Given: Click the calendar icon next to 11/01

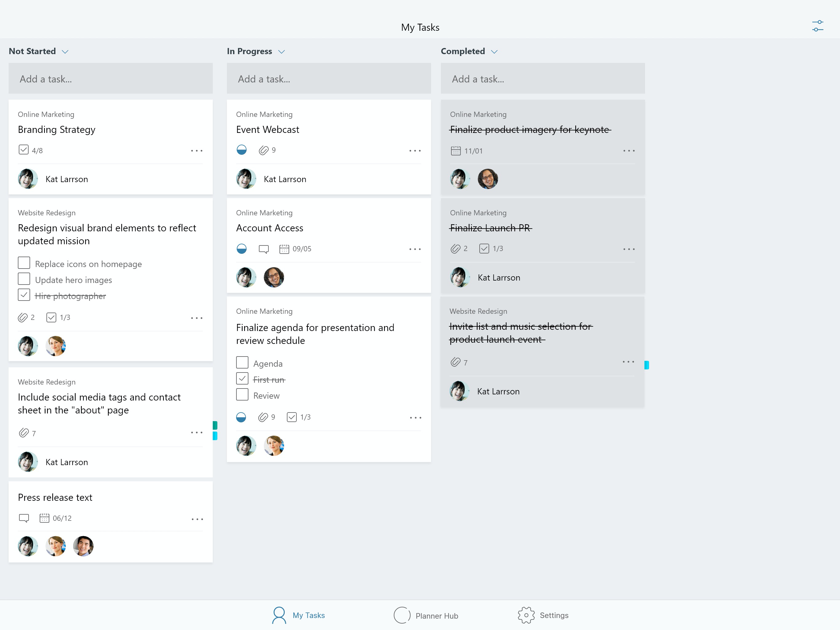Looking at the screenshot, I should (x=455, y=151).
